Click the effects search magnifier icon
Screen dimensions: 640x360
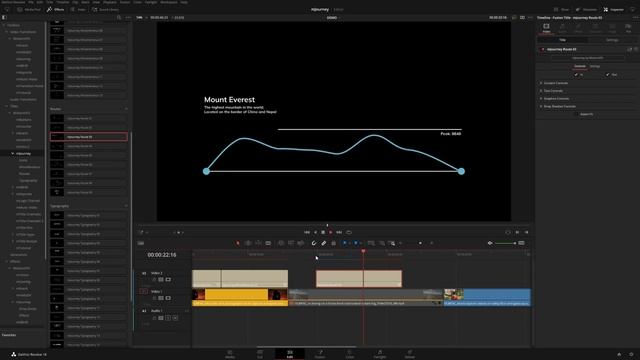pos(119,18)
